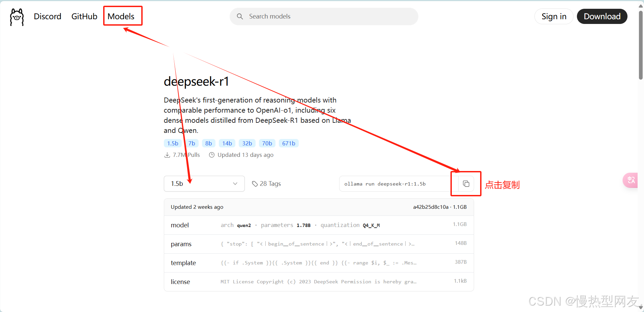Screen dimensions: 644x312
Task: Open the Discord link
Action: (48, 17)
